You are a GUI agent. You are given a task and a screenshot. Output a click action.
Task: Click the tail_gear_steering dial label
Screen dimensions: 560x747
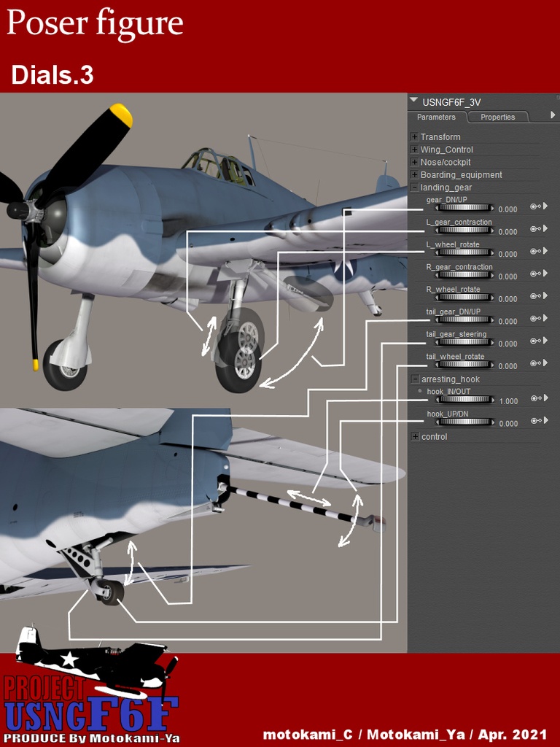point(456,334)
